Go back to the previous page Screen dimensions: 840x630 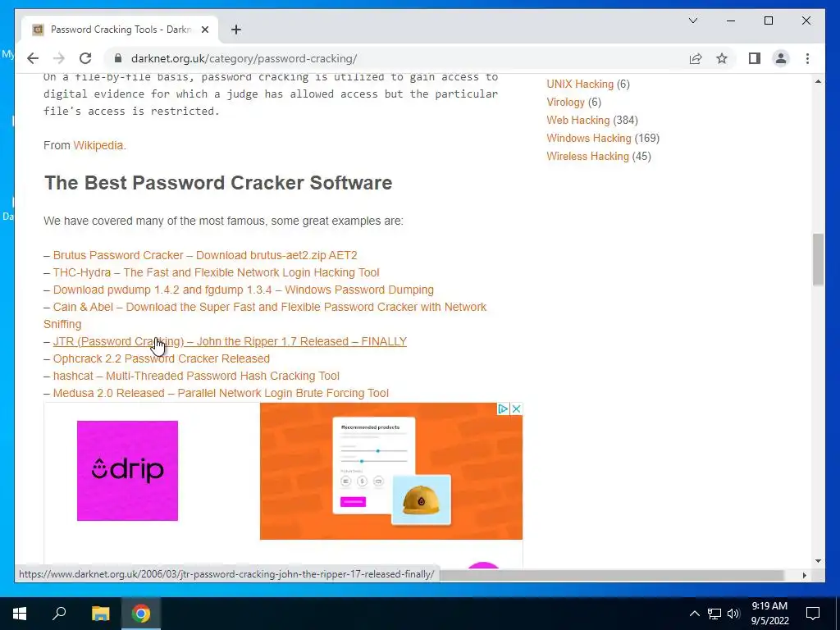point(33,58)
